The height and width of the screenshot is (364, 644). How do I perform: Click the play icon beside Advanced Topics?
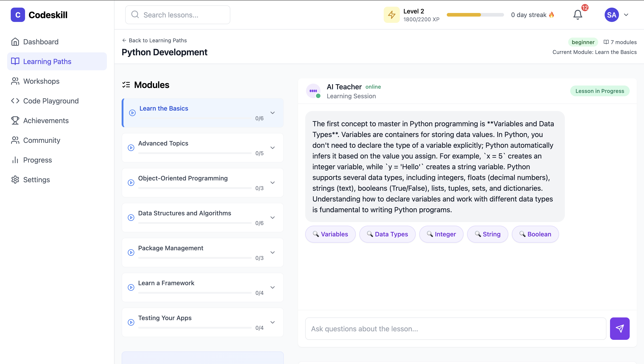[x=131, y=148]
